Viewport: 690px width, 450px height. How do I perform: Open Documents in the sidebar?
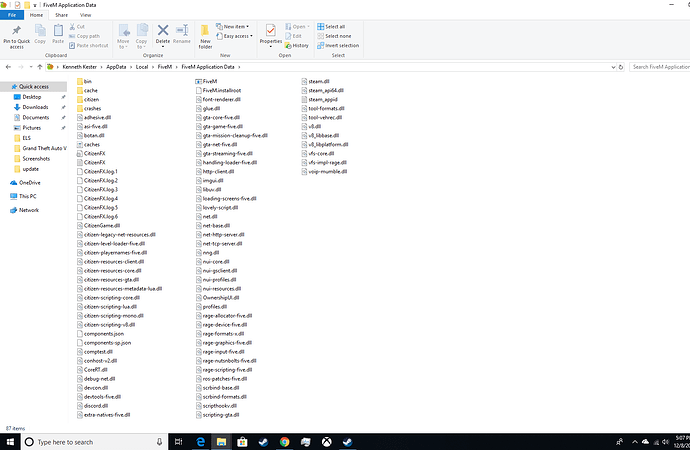click(36, 117)
